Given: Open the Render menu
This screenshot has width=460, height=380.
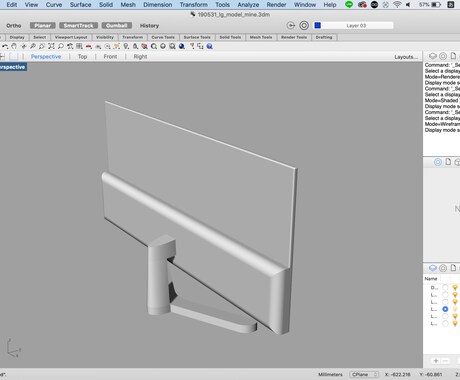Looking at the screenshot, I should point(276,5).
